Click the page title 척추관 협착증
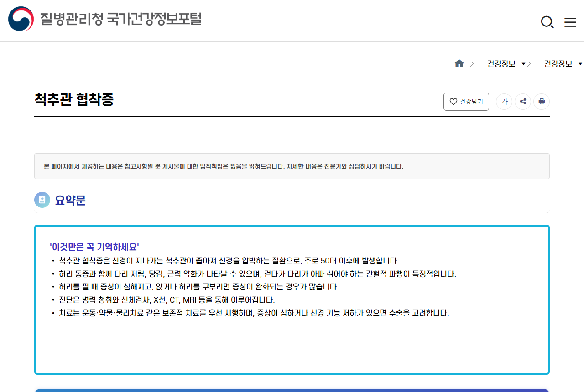This screenshot has width=584, height=392. pyautogui.click(x=74, y=99)
